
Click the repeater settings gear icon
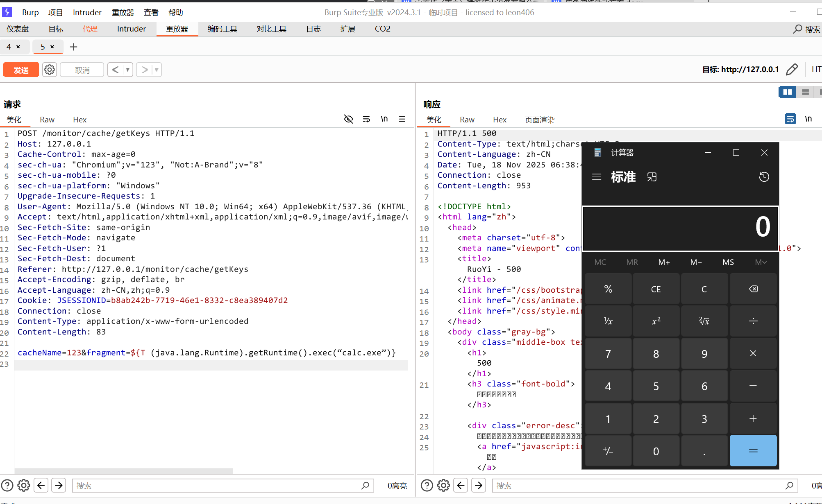(x=50, y=70)
